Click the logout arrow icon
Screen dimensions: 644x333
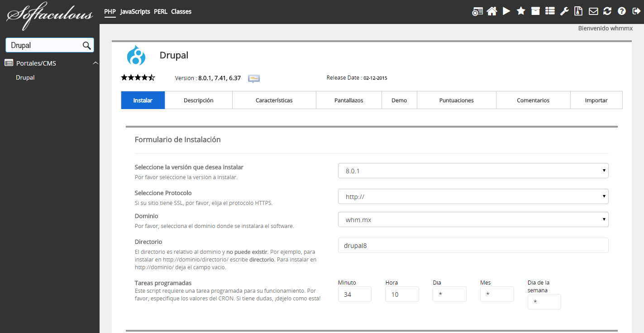point(635,11)
